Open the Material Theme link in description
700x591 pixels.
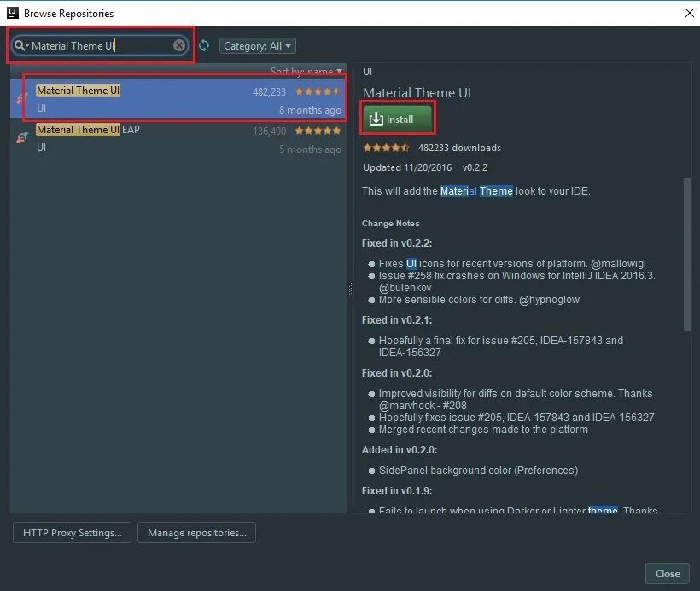[476, 191]
